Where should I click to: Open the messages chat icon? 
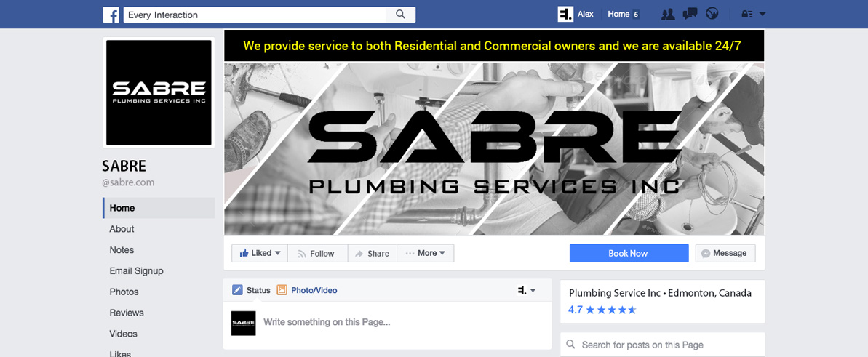tap(690, 15)
